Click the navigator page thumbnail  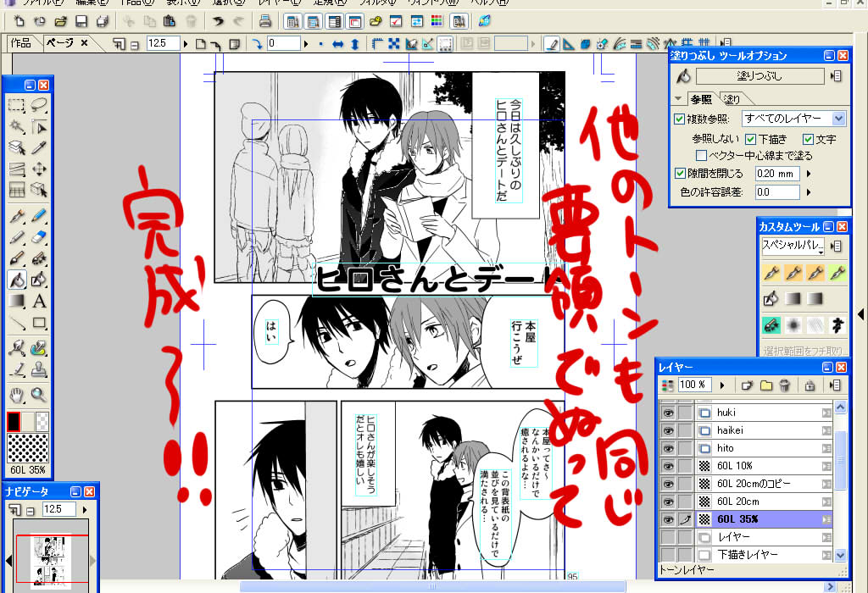(50, 560)
